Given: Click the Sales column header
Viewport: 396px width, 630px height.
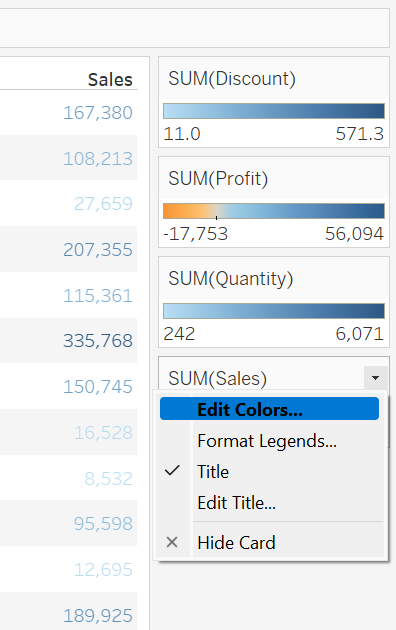Looking at the screenshot, I should tap(110, 80).
